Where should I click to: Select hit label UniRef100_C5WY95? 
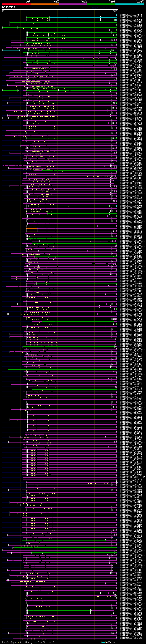click(131, 170)
